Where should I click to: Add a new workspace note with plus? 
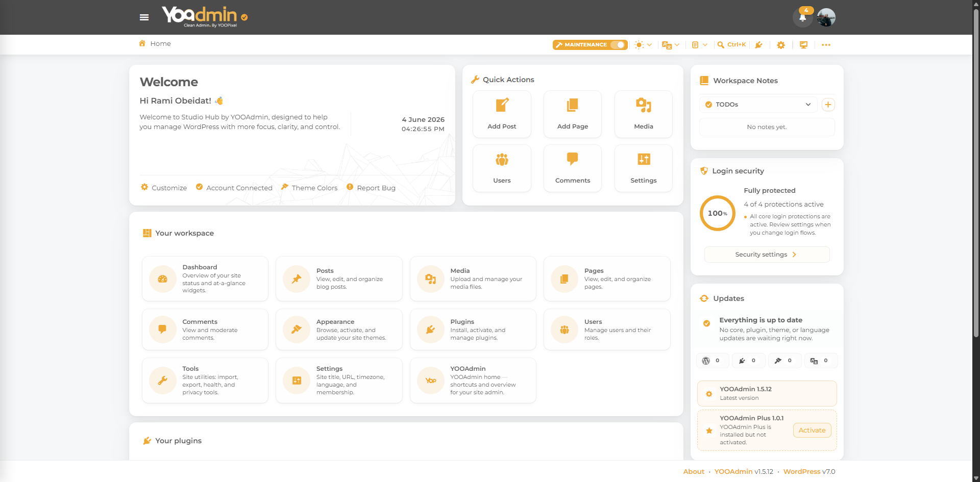(x=828, y=105)
